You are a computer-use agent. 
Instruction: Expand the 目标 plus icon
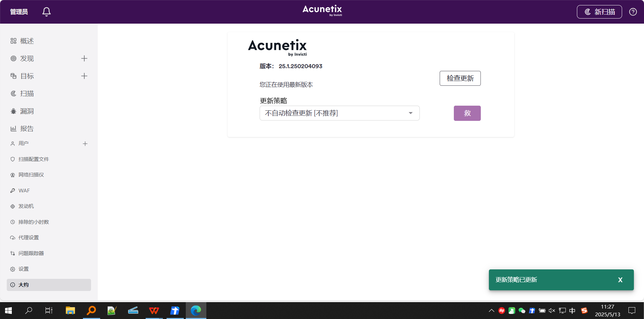(x=84, y=76)
